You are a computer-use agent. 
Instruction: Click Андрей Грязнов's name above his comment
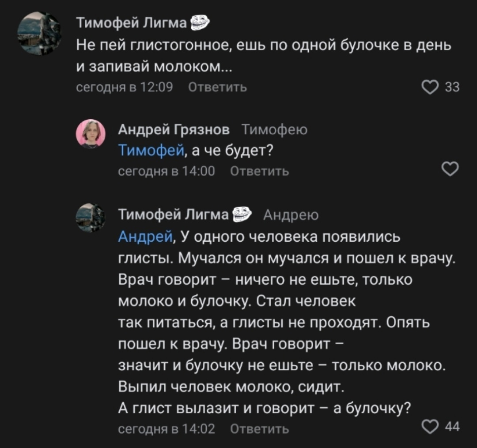coord(174,129)
